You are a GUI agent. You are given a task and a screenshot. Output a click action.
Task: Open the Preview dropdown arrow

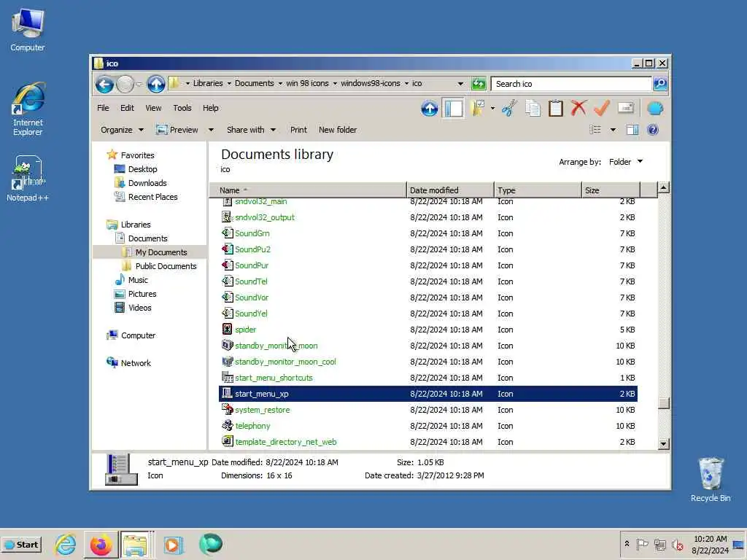[x=211, y=130]
